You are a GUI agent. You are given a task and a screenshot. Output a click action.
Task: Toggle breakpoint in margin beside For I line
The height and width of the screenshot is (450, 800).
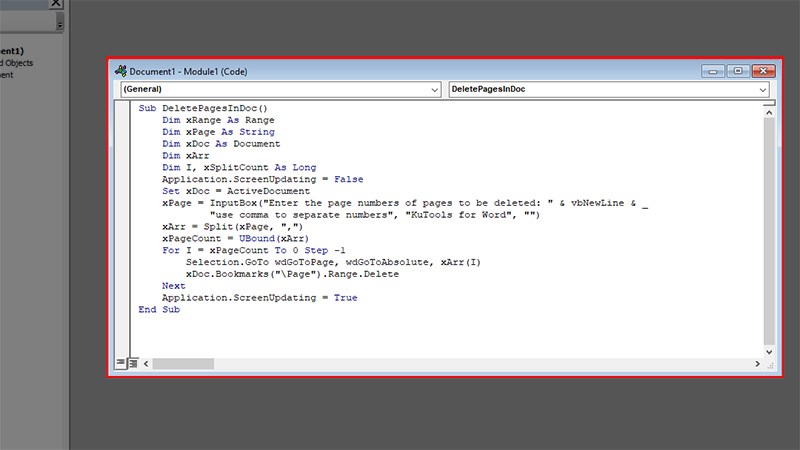click(121, 250)
